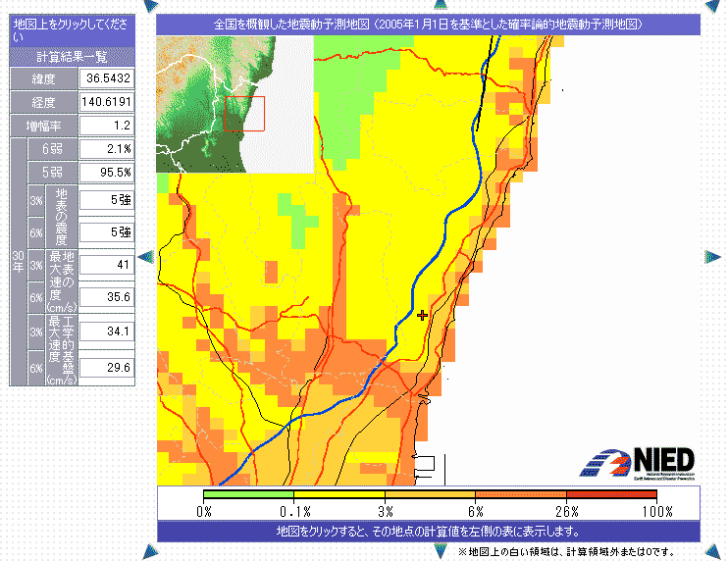The height and width of the screenshot is (561, 728).
Task: Click the top-right diagonal pan arrow
Action: pyautogui.click(x=712, y=5)
